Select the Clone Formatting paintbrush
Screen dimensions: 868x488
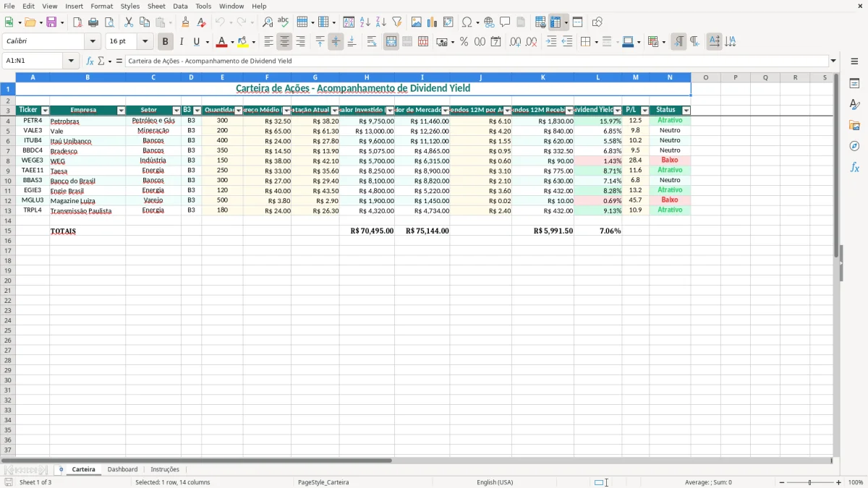click(x=186, y=22)
